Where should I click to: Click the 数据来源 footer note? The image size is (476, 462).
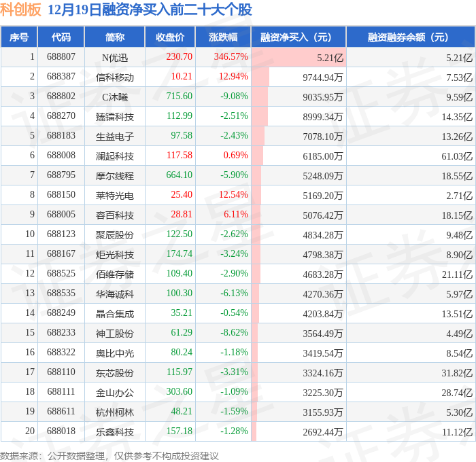pyautogui.click(x=109, y=456)
